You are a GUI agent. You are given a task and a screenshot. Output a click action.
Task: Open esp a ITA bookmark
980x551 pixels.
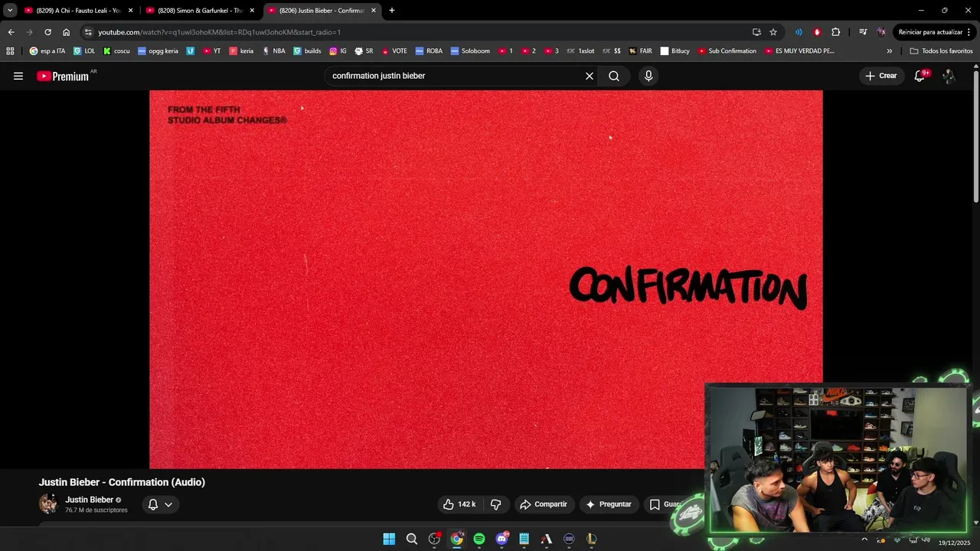[x=47, y=51]
